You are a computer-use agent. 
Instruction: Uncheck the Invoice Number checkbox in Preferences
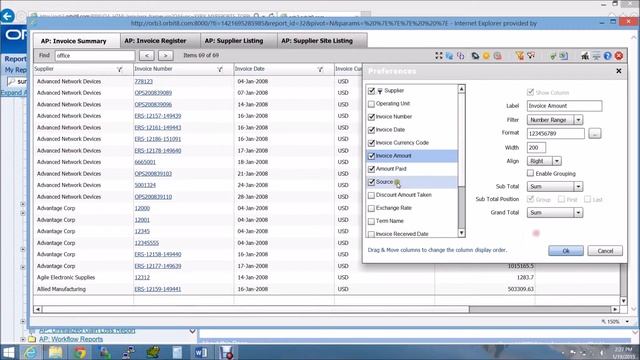coord(371,117)
